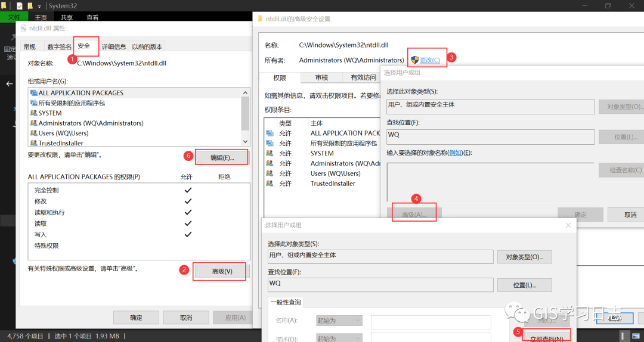The image size is (644, 342).
Task: Close the front 选择用户或组 dialog
Action: 568,225
